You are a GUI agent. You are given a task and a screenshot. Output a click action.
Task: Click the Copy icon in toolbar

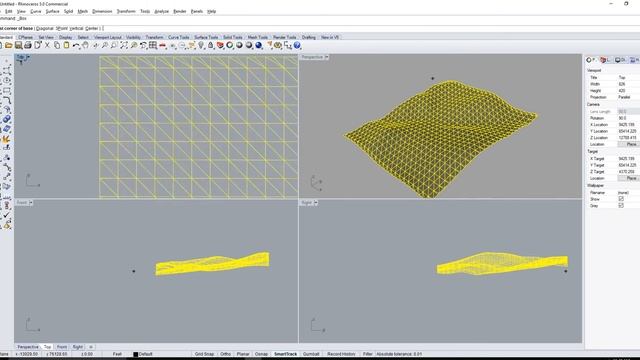pyautogui.click(x=57, y=46)
